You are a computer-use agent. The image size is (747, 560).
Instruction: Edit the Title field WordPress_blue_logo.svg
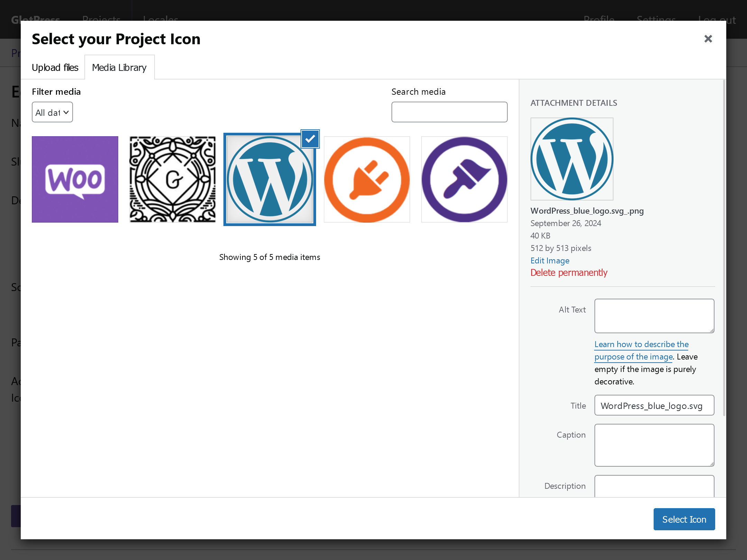[654, 405]
